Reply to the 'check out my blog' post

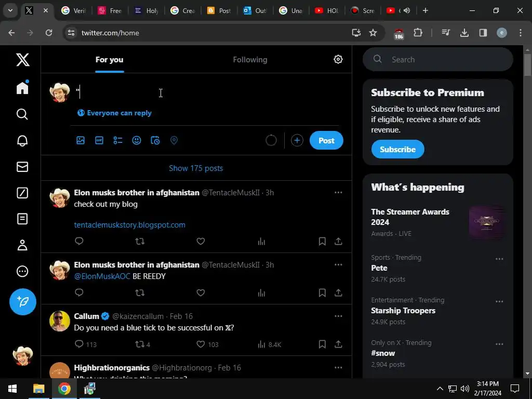pyautogui.click(x=79, y=241)
